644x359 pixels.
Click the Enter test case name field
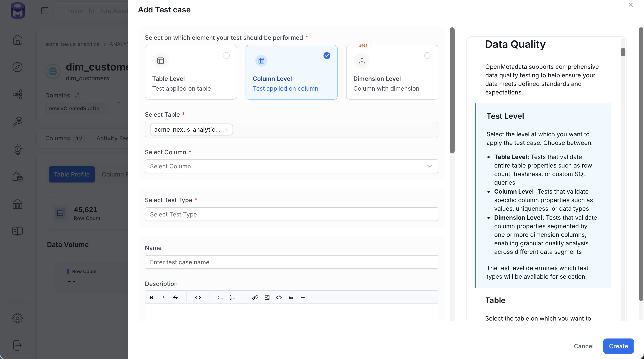(291, 262)
